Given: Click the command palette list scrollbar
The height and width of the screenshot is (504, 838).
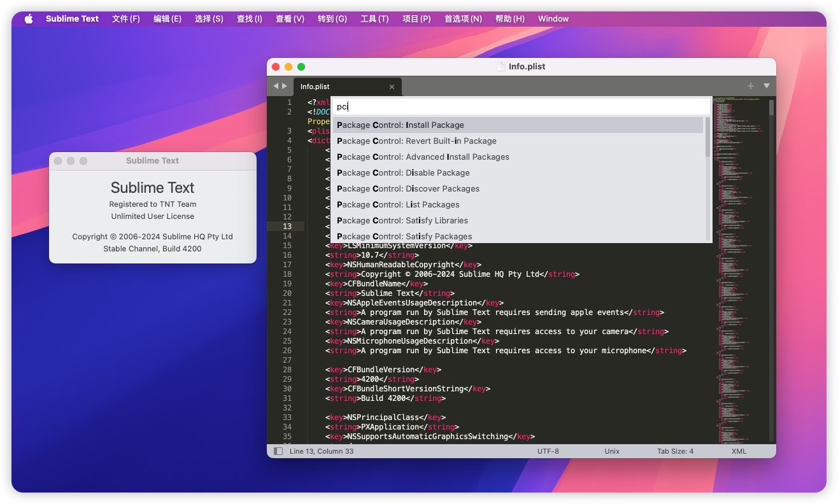Looking at the screenshot, I should 707,137.
